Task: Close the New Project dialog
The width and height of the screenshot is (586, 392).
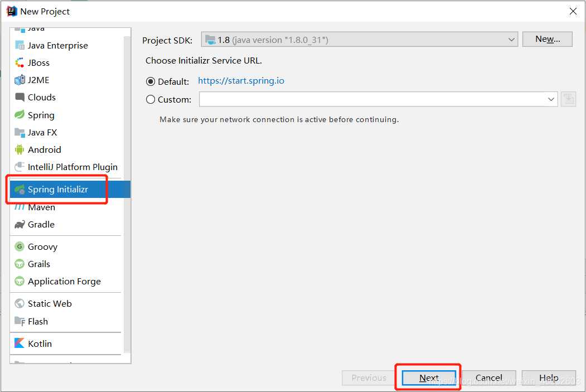Action: point(573,11)
